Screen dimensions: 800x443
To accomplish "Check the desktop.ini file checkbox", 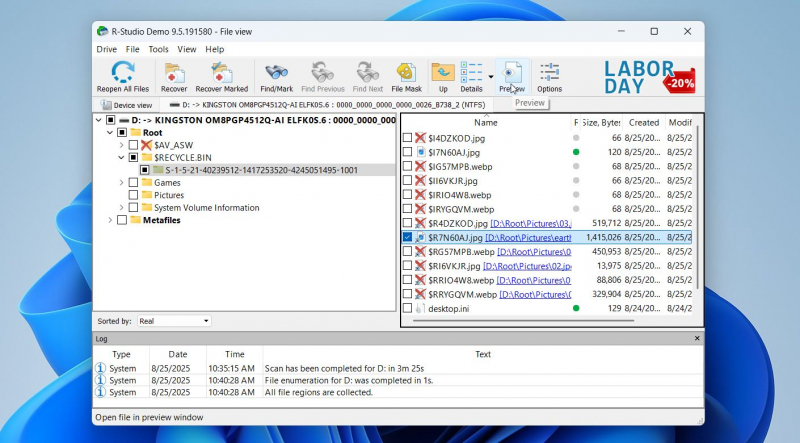I will coord(407,308).
